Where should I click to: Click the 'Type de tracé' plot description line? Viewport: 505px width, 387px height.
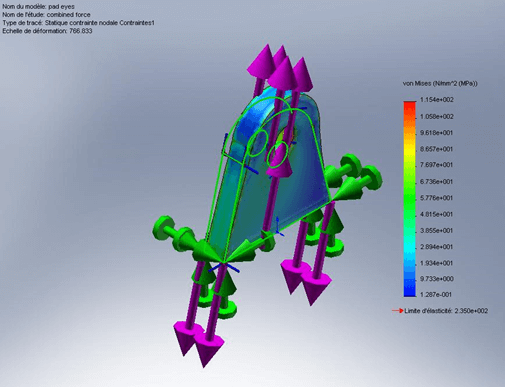tap(78, 23)
